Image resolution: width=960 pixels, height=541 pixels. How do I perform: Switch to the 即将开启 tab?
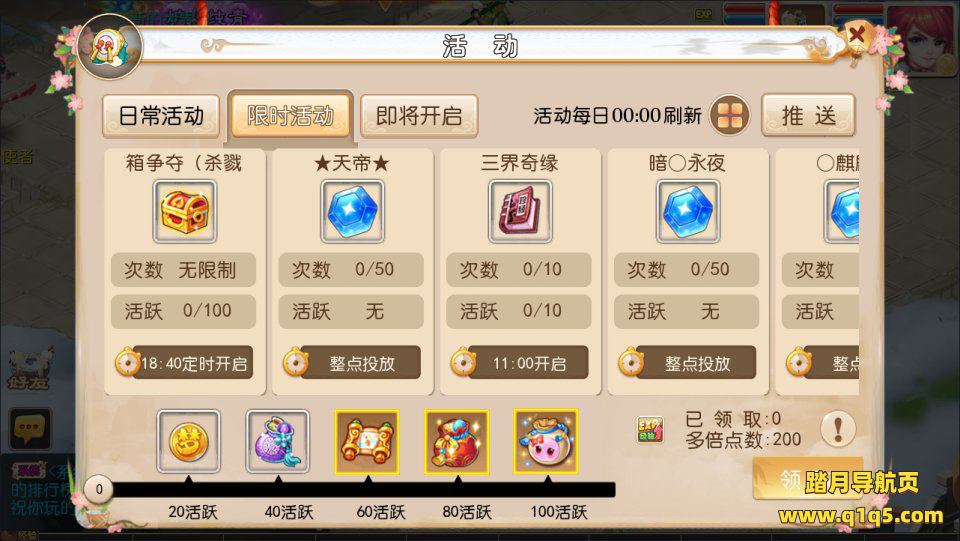click(x=419, y=116)
